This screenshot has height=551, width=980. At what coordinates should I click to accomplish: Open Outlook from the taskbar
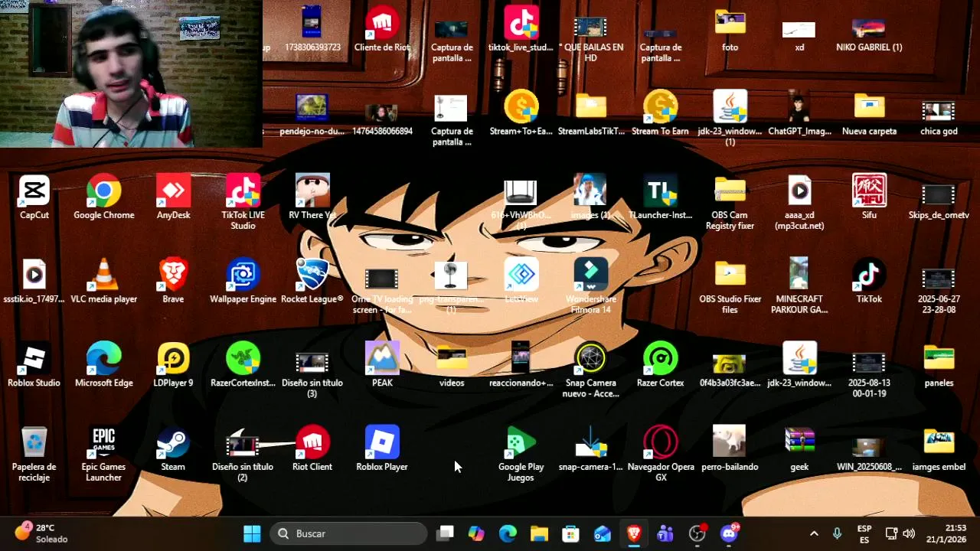tap(603, 533)
